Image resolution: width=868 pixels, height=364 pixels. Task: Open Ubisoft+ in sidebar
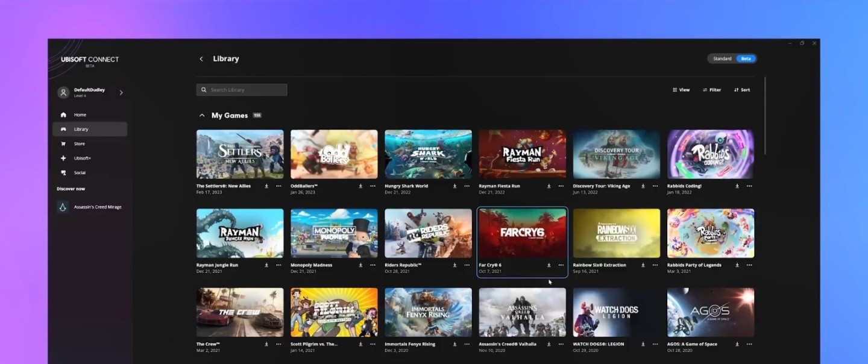tap(90, 158)
